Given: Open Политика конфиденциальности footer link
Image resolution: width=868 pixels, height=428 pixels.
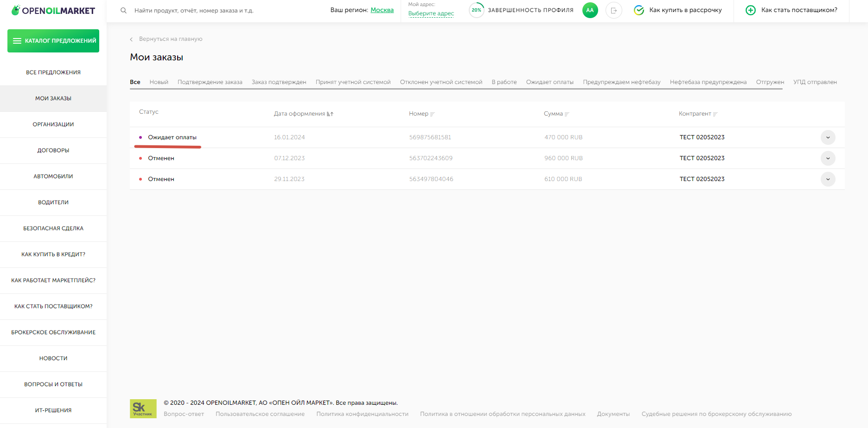Looking at the screenshot, I should coord(363,414).
